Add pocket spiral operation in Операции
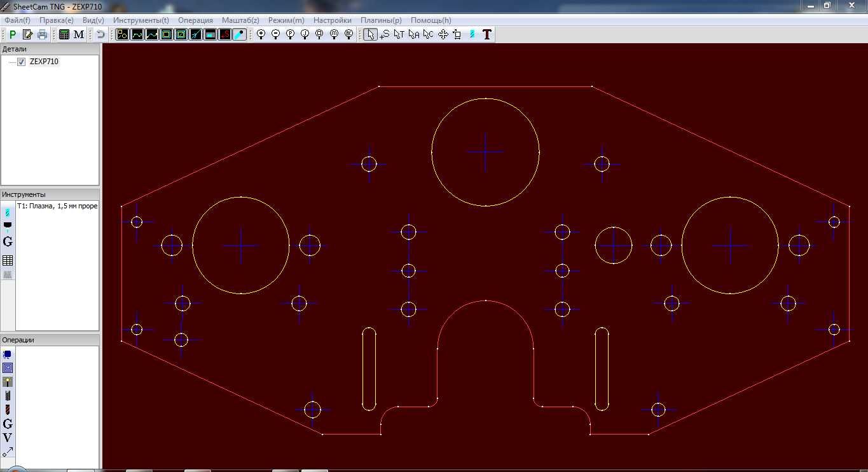This screenshot has height=472, width=868. click(8, 368)
